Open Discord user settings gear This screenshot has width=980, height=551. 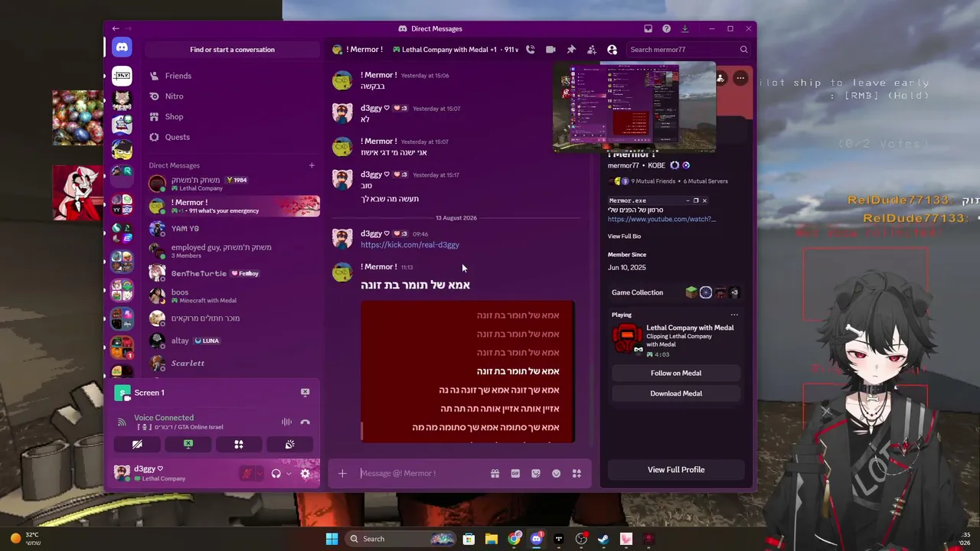click(x=305, y=474)
